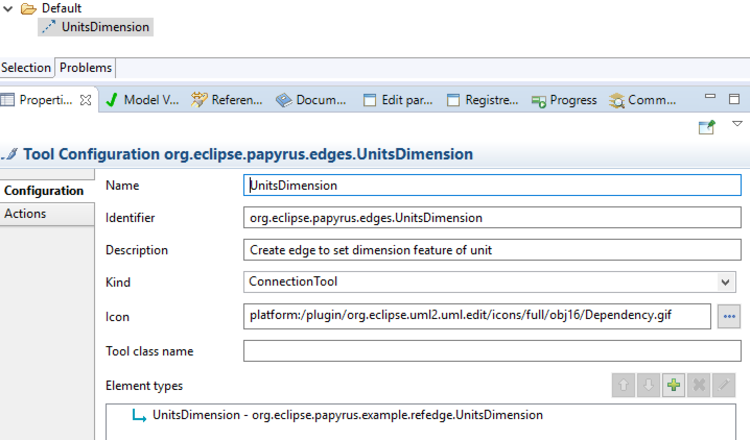The image size is (750, 440).
Task: Open the References view tab
Action: (227, 99)
